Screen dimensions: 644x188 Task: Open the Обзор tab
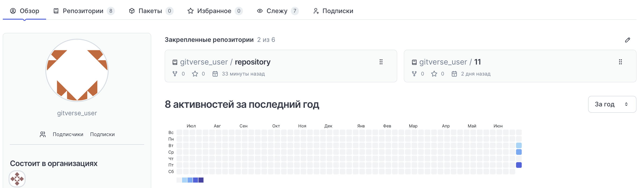click(x=25, y=11)
